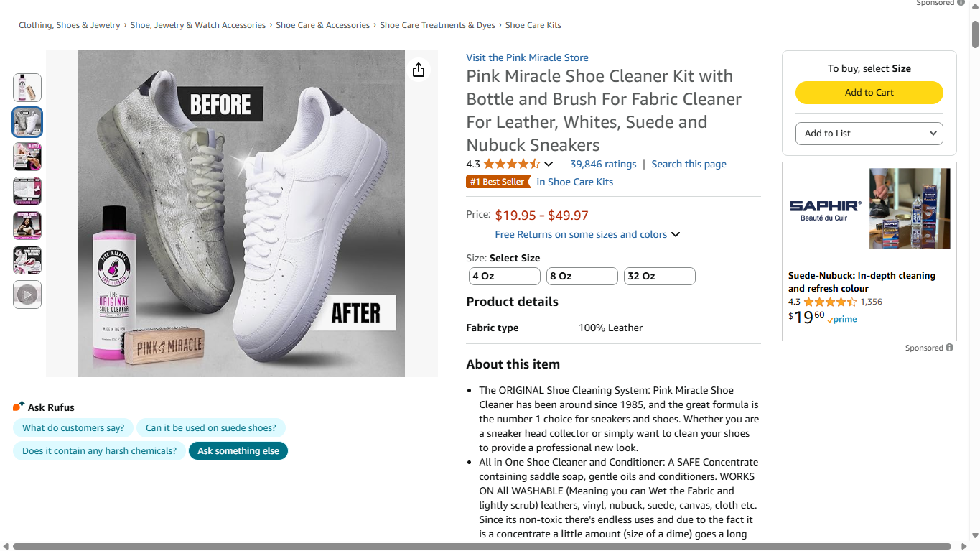Go to Shoe Care & Accessories breadcrumb

tap(323, 25)
